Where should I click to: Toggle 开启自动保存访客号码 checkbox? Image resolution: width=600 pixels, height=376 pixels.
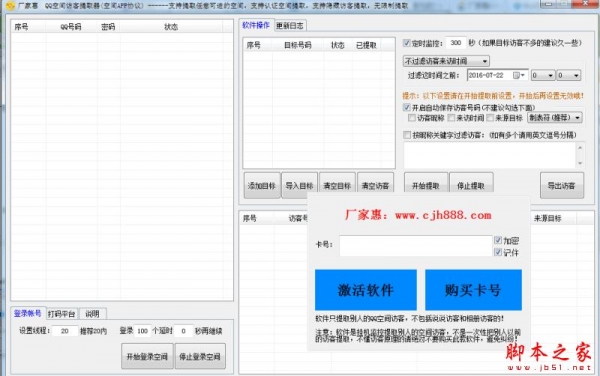pyautogui.click(x=406, y=107)
